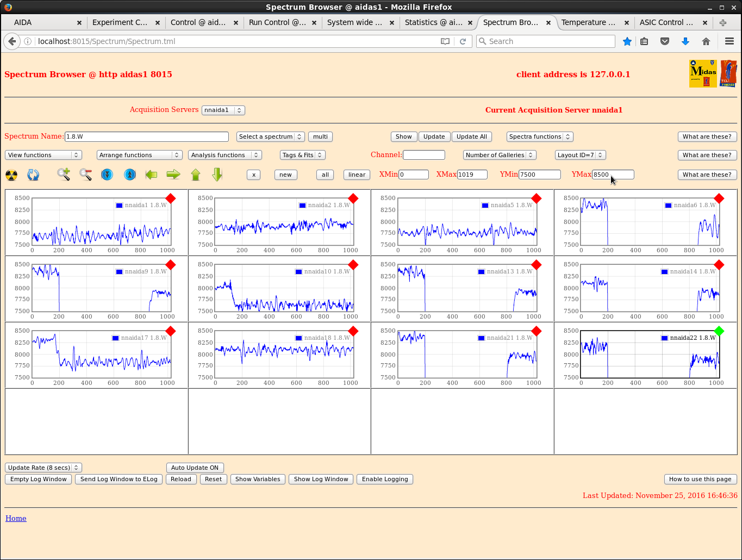Click the red diamond marker on nnaida1 spectrum
Screen dimensions: 742x560
coord(170,198)
